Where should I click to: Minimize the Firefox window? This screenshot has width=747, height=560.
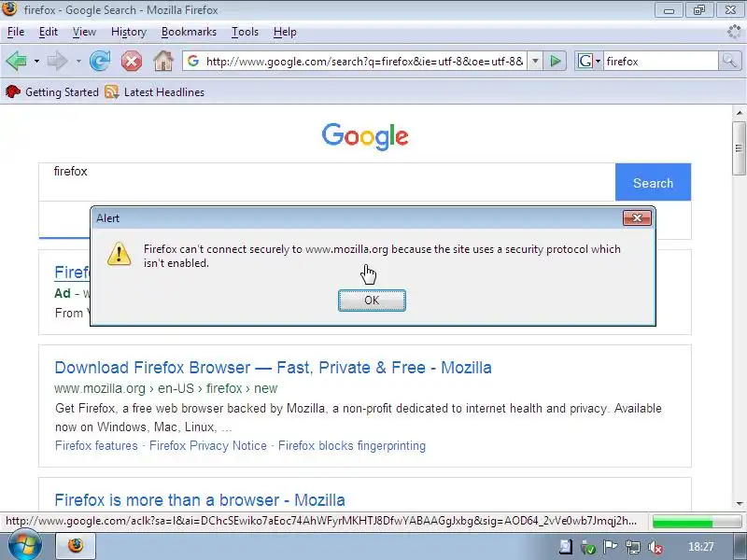point(669,10)
